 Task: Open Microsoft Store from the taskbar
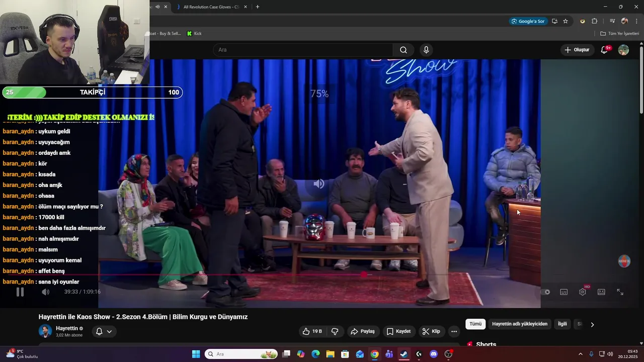click(345, 354)
